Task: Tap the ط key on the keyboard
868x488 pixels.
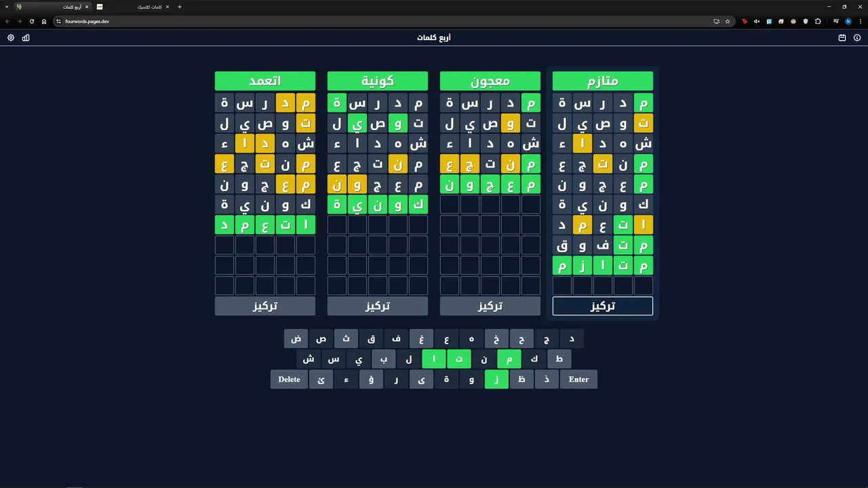Action: (x=559, y=359)
